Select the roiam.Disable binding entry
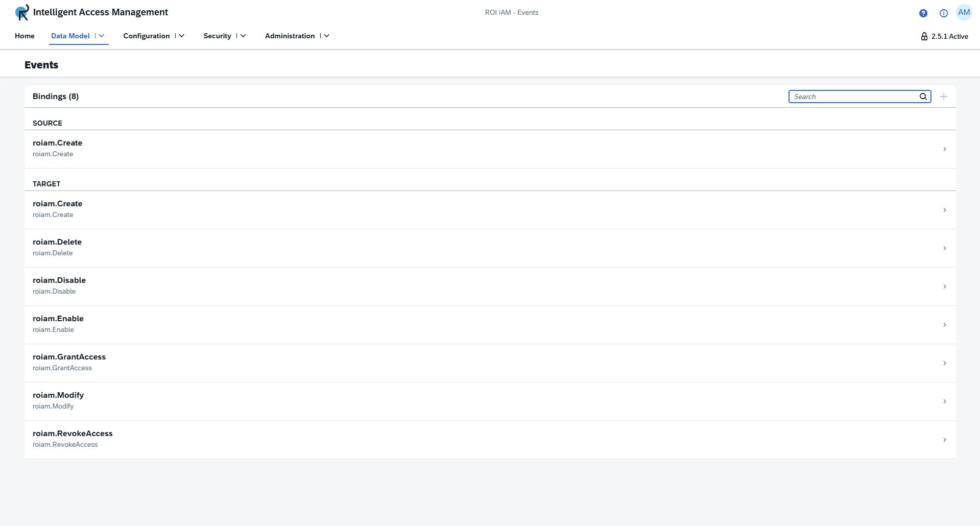The height and width of the screenshot is (526, 980). coord(59,286)
